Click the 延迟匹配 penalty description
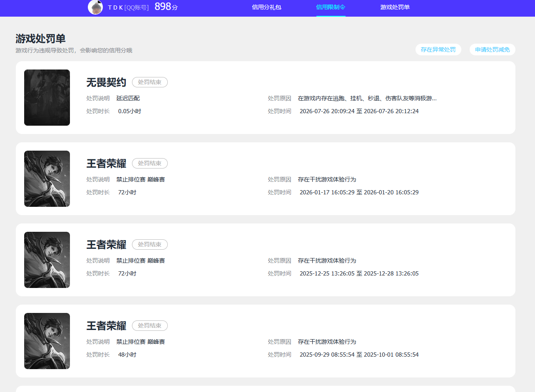Screen dimensions: 535x392 click(x=128, y=98)
